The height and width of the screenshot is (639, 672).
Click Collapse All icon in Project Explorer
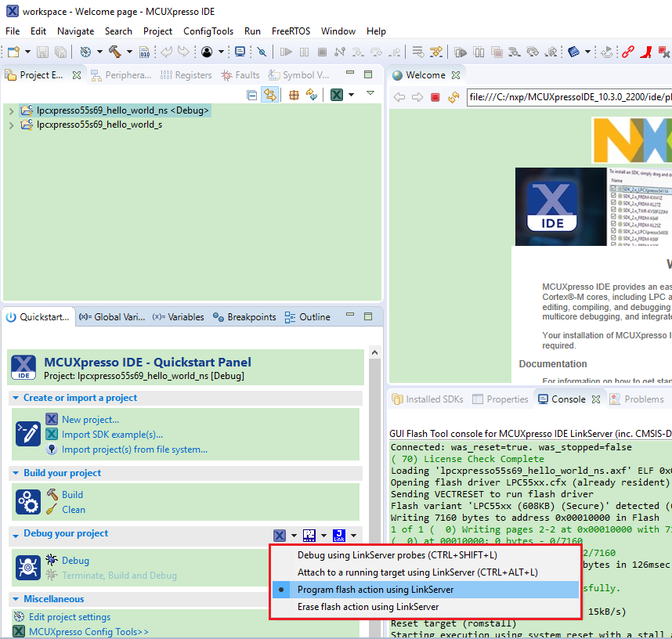(x=252, y=95)
